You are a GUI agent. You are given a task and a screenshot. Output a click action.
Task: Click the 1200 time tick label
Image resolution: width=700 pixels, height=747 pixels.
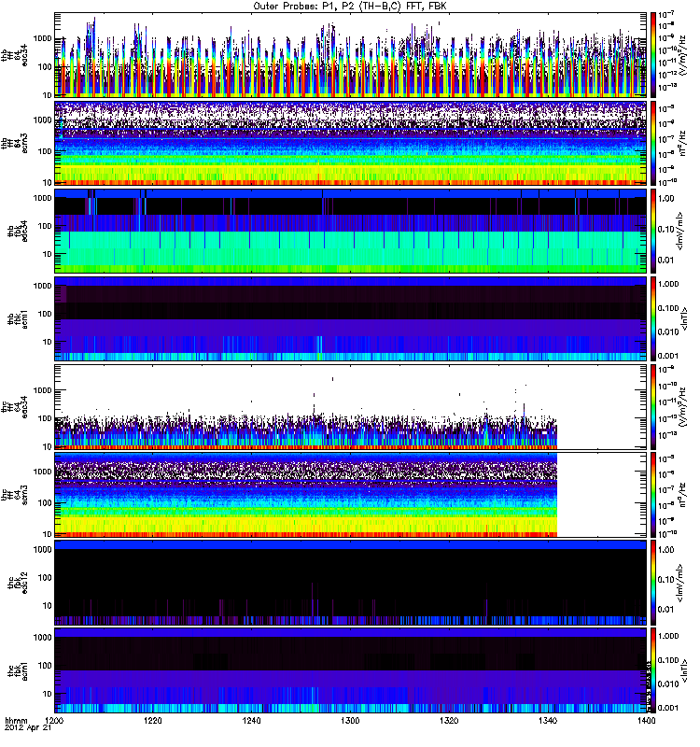coord(56,723)
